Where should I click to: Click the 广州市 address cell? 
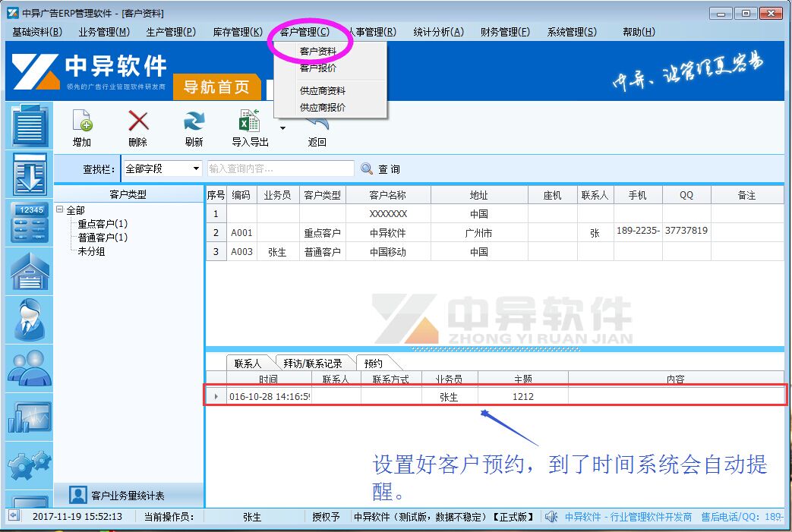[479, 233]
